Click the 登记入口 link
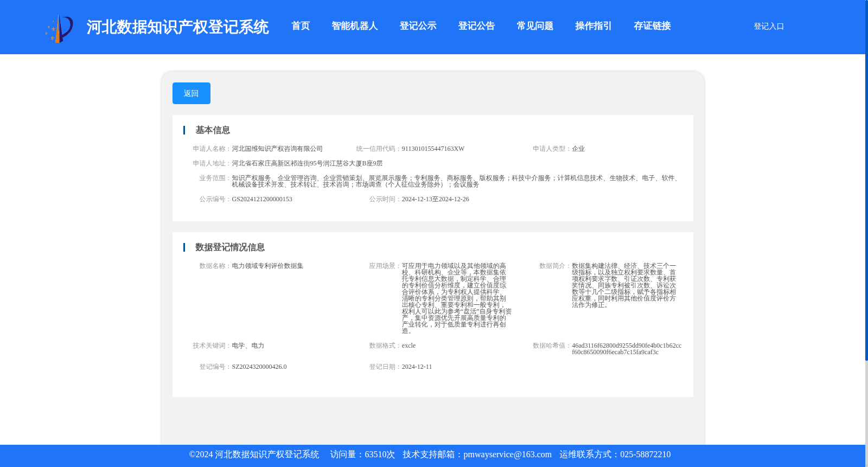 click(769, 26)
